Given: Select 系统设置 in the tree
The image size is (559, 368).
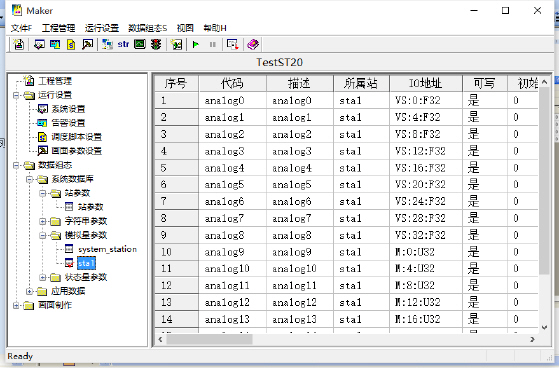Looking at the screenshot, I should pyautogui.click(x=68, y=109).
